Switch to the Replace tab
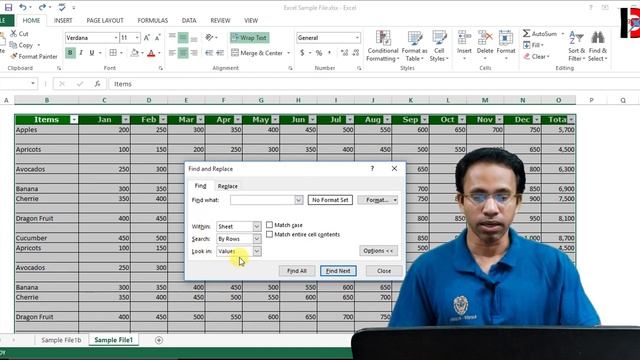Viewport: 640px width, 360px height. (x=227, y=186)
